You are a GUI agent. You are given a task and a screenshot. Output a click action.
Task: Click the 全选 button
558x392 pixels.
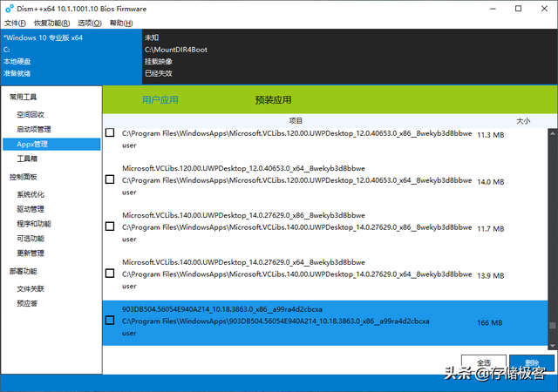click(x=484, y=363)
